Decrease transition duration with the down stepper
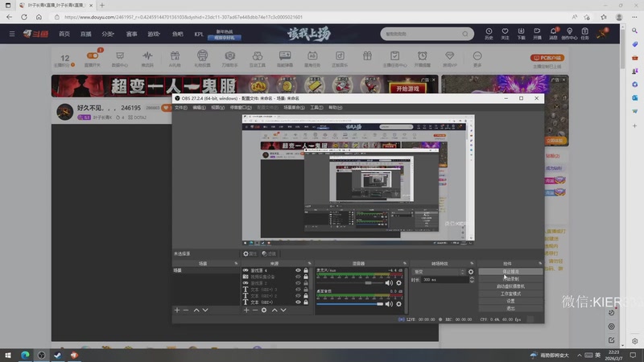 (x=472, y=282)
